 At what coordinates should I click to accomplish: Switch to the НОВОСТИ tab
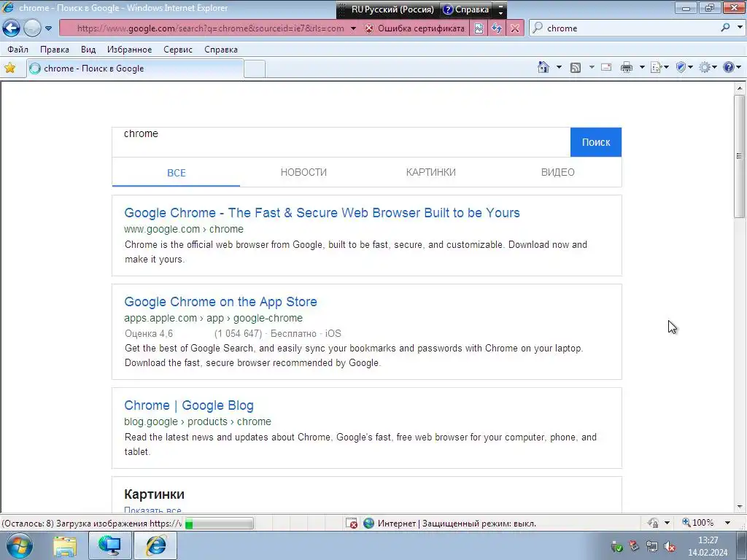coord(303,172)
